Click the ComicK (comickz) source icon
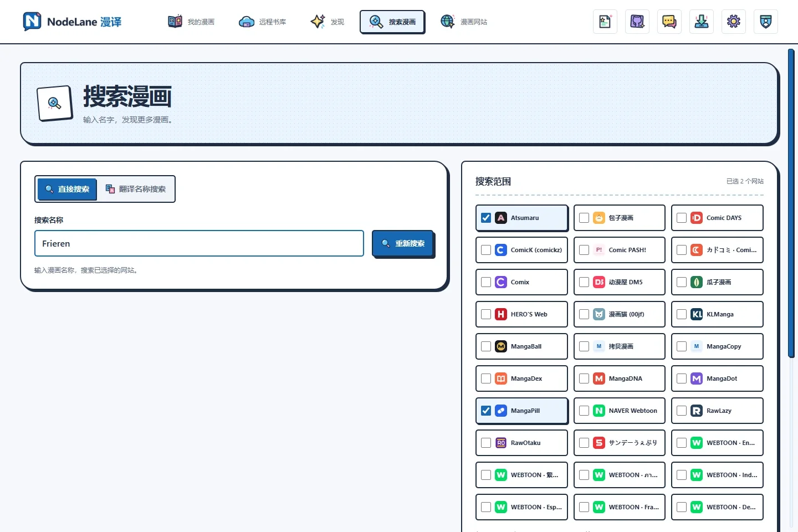This screenshot has height=532, width=798. coord(501,250)
